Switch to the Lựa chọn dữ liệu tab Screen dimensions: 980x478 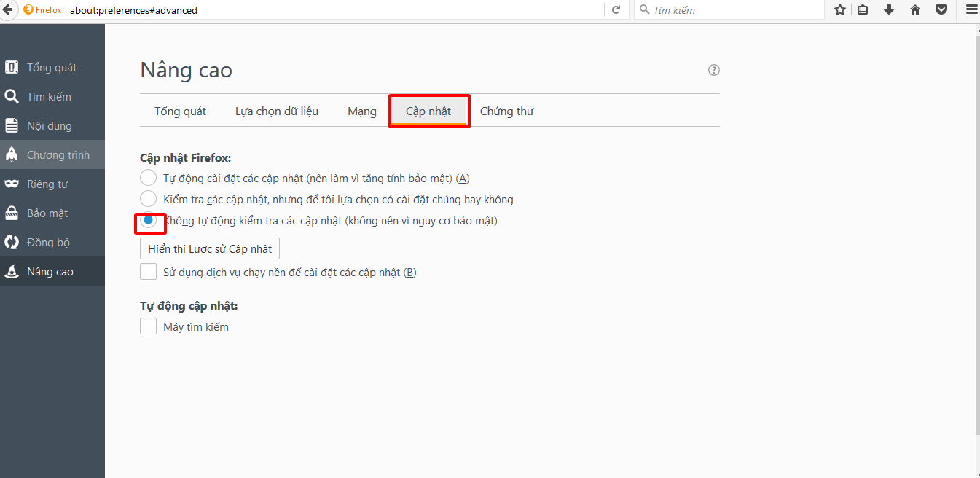click(x=277, y=111)
